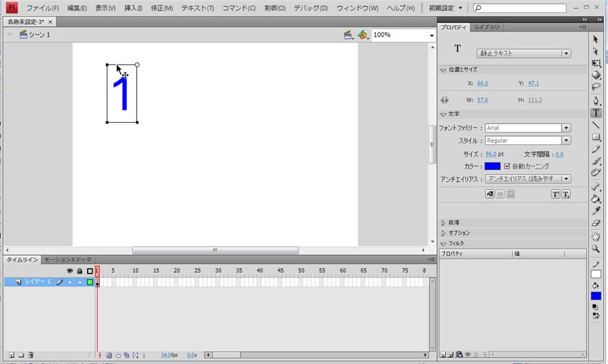This screenshot has height=364, width=608.
Task: Delete layer using the trash icon
Action: pos(30,355)
